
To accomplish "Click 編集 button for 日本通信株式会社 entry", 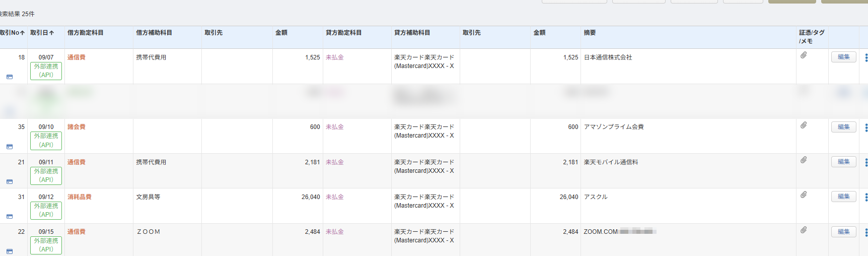I will (843, 57).
